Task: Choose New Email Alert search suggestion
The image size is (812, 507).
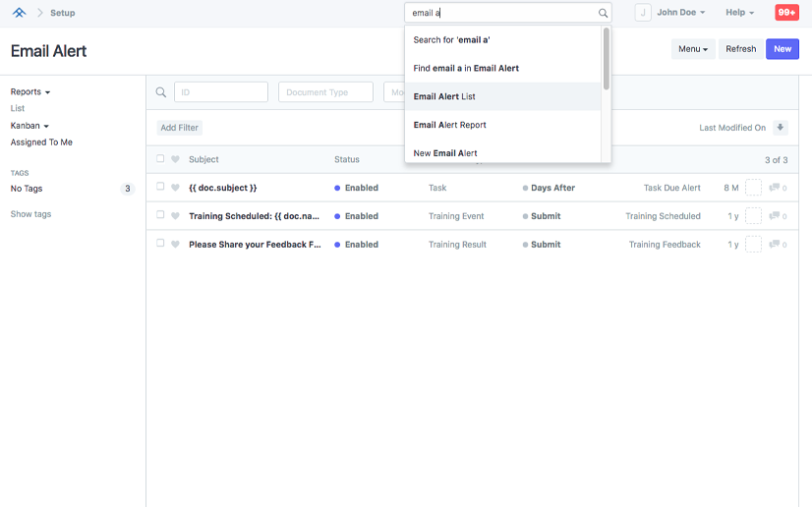Action: pos(445,153)
